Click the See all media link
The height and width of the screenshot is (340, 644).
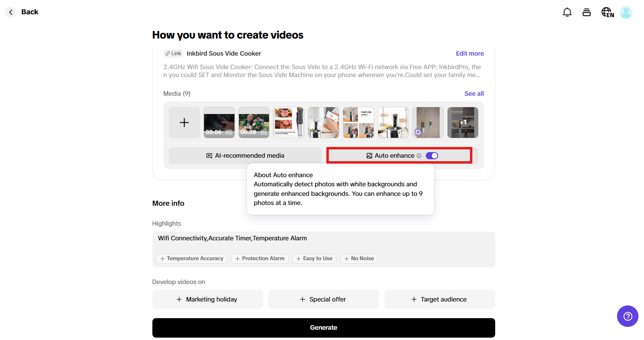point(474,94)
